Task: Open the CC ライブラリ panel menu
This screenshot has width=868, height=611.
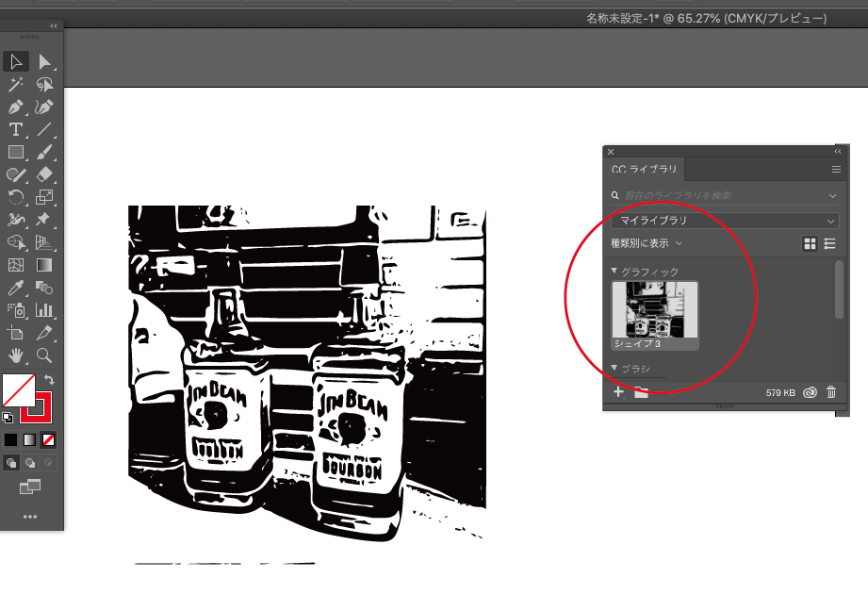Action: coord(836,170)
